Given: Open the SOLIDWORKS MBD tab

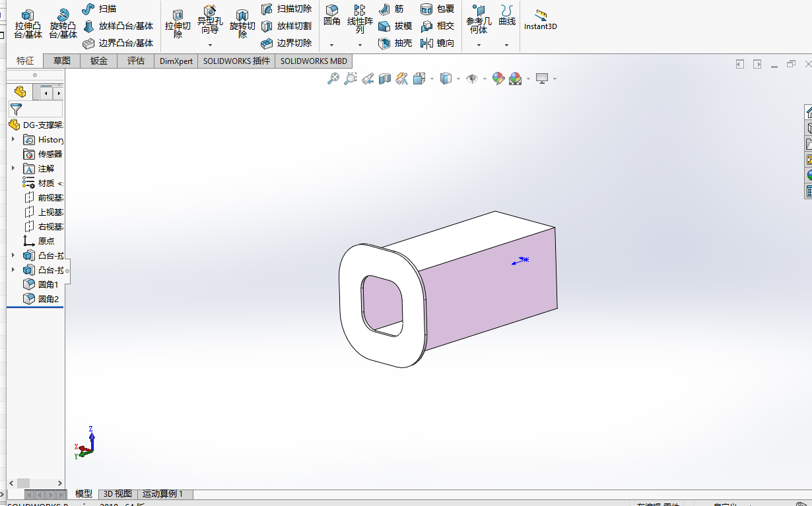Looking at the screenshot, I should pyautogui.click(x=313, y=61).
